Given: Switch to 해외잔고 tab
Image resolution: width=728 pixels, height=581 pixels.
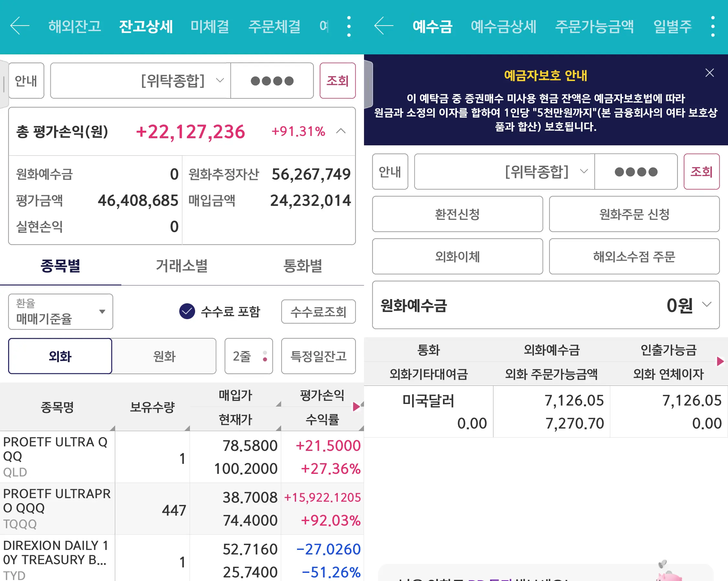Looking at the screenshot, I should point(75,26).
